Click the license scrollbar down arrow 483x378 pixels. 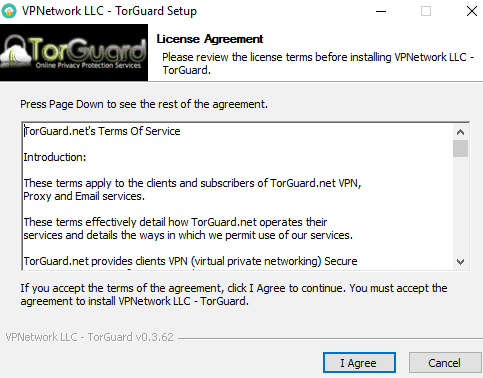pyautogui.click(x=460, y=262)
